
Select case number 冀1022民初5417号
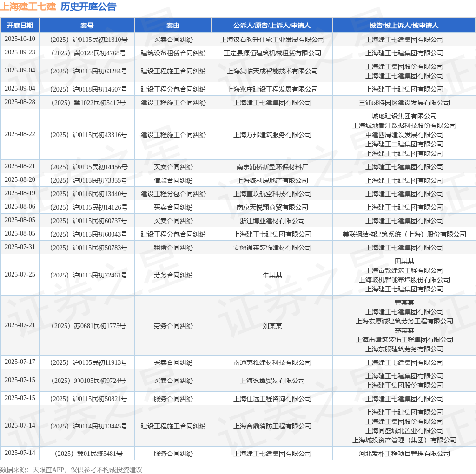pyautogui.click(x=89, y=103)
